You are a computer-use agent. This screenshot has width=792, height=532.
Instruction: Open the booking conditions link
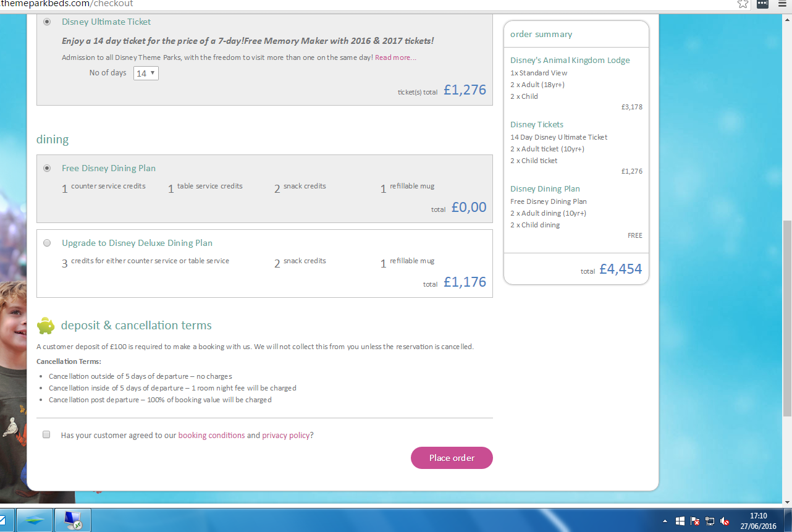(x=211, y=435)
